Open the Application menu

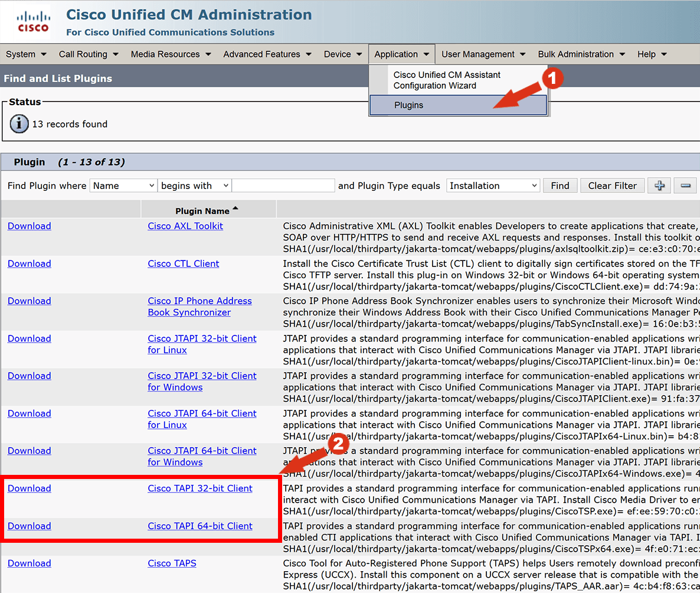401,54
